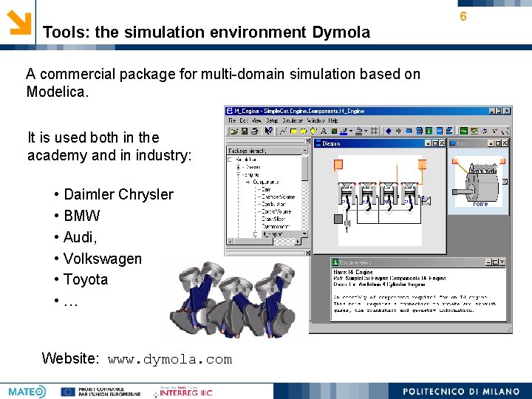532x399 pixels.
Task: Close the lower-left docked panel
Action: (307, 253)
